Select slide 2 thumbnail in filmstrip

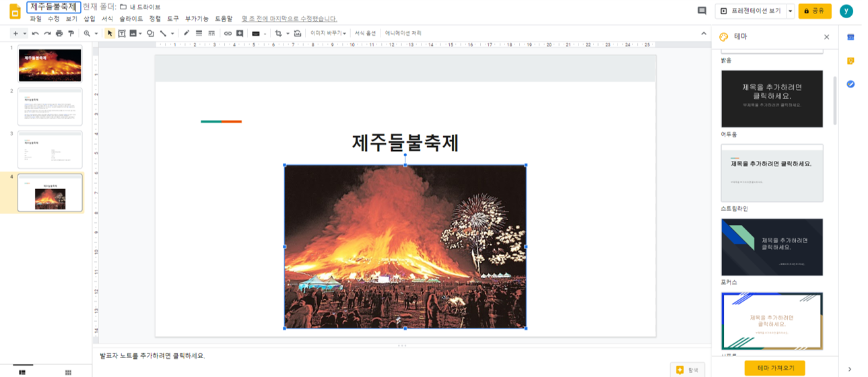(50, 106)
